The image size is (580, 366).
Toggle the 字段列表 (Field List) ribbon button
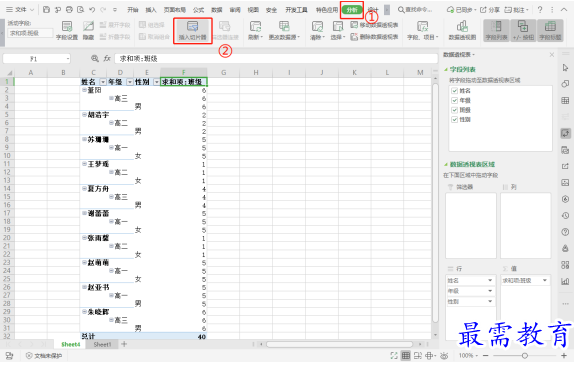[x=496, y=30]
